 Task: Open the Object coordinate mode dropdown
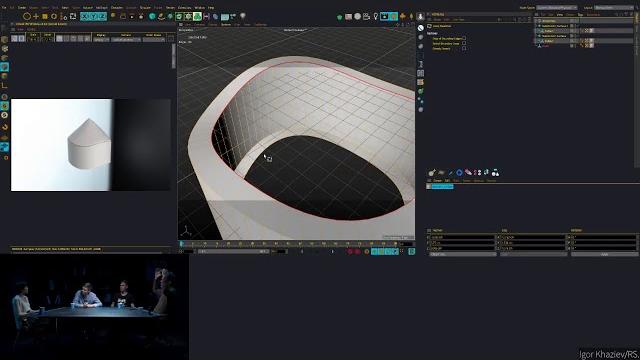pos(462,254)
